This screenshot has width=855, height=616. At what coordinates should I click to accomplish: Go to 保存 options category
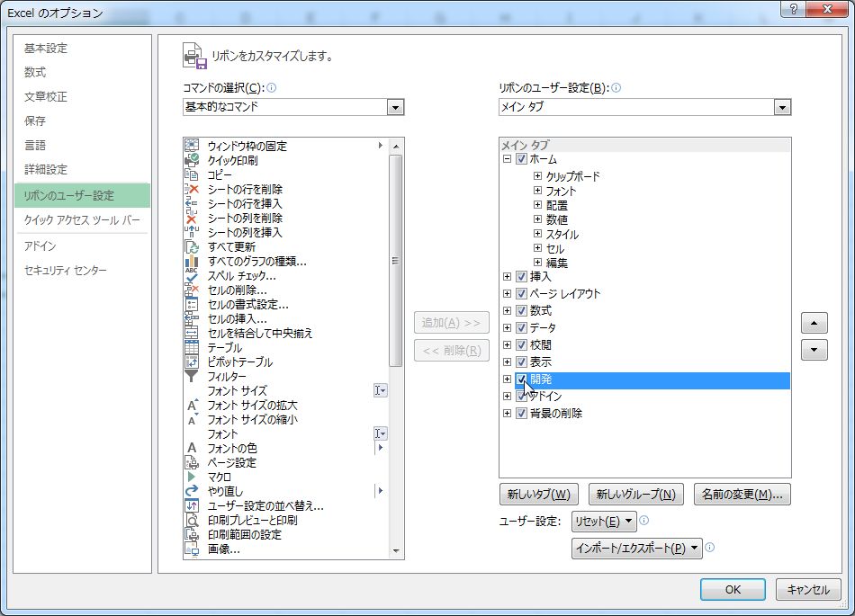coord(35,121)
